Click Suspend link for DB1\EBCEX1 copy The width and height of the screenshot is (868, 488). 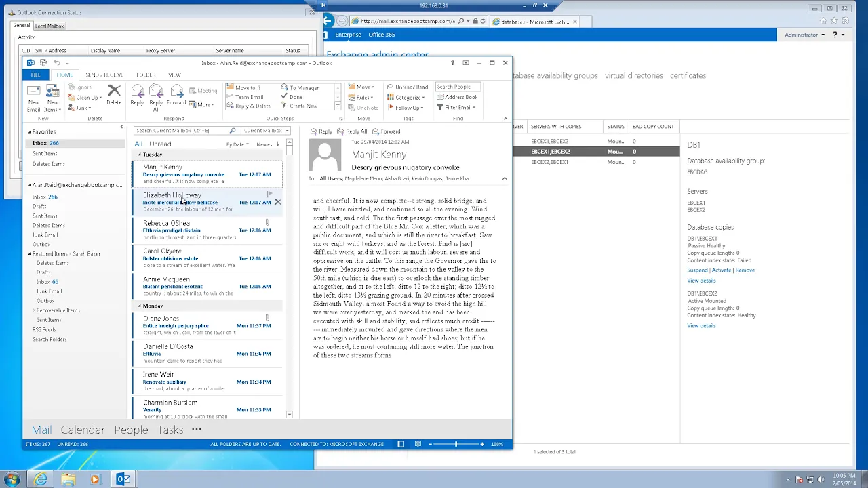[x=697, y=270]
